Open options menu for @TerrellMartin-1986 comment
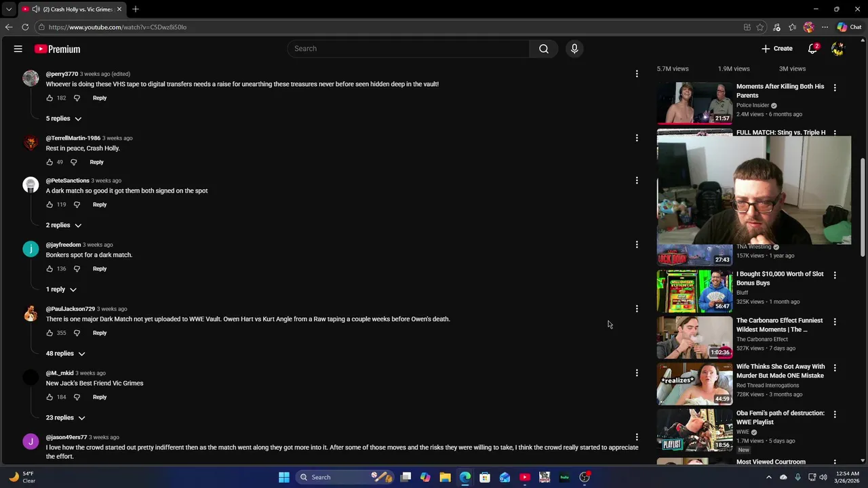Screen dimensions: 868x488 pyautogui.click(x=637, y=138)
